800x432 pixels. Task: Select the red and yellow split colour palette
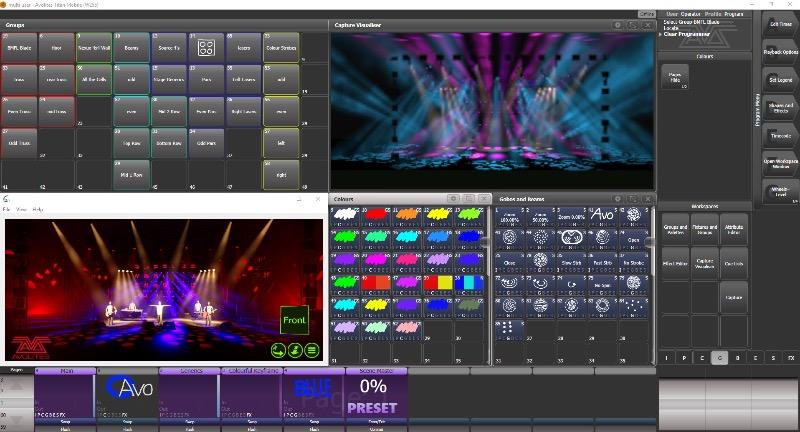pos(438,284)
